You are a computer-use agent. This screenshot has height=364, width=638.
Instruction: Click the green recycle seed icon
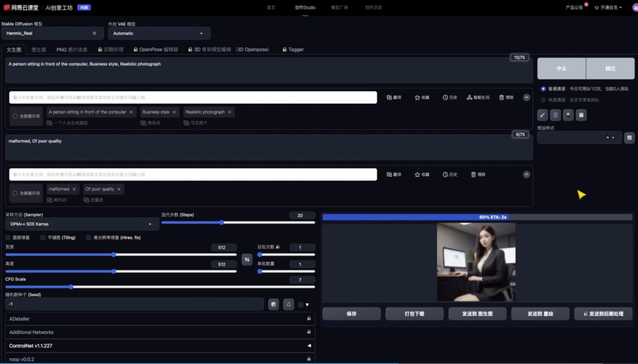(x=289, y=305)
